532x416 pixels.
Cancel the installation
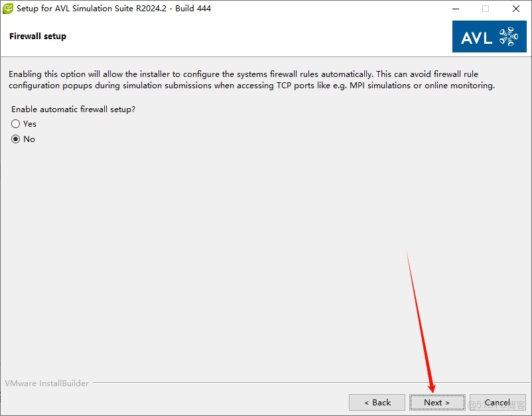(497, 402)
